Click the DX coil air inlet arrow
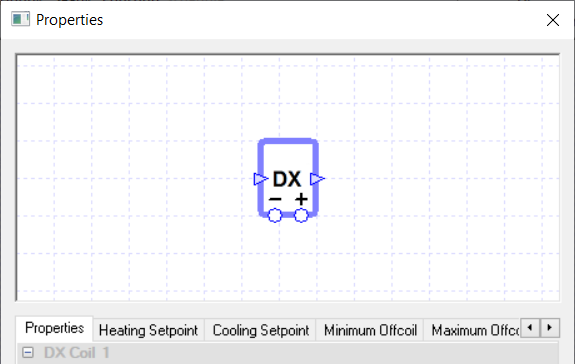The height and width of the screenshot is (364, 575). coord(261,179)
